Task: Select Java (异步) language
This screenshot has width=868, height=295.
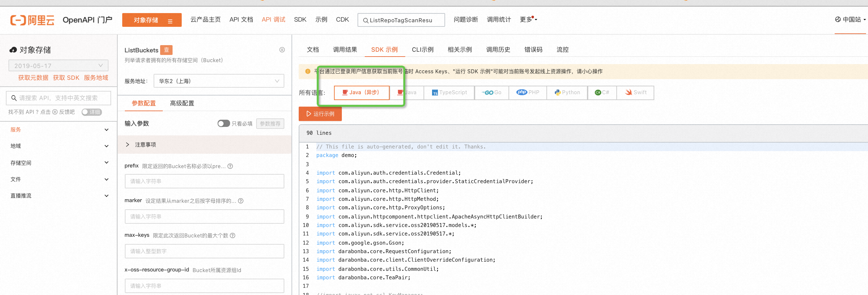Action: [x=361, y=92]
